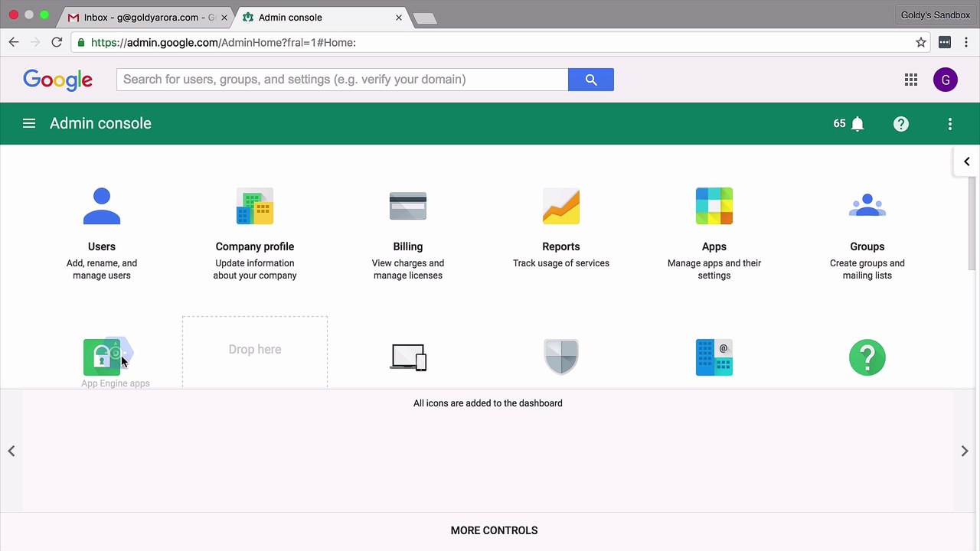980x551 pixels.
Task: Click 'Create groups and mailing lists' text
Action: point(867,269)
